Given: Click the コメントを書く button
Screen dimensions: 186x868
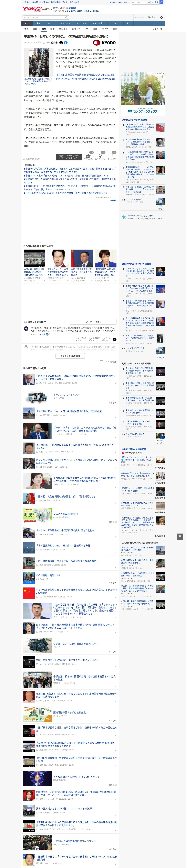Looking at the screenshot, I should [x=93, y=322].
